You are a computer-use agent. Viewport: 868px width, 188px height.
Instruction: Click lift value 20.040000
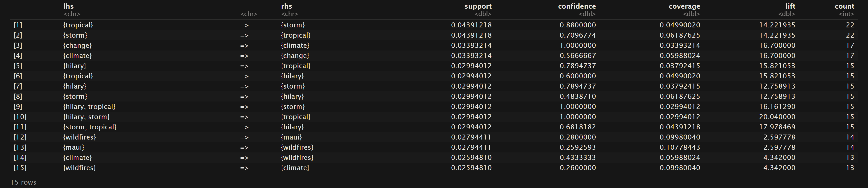point(777,117)
